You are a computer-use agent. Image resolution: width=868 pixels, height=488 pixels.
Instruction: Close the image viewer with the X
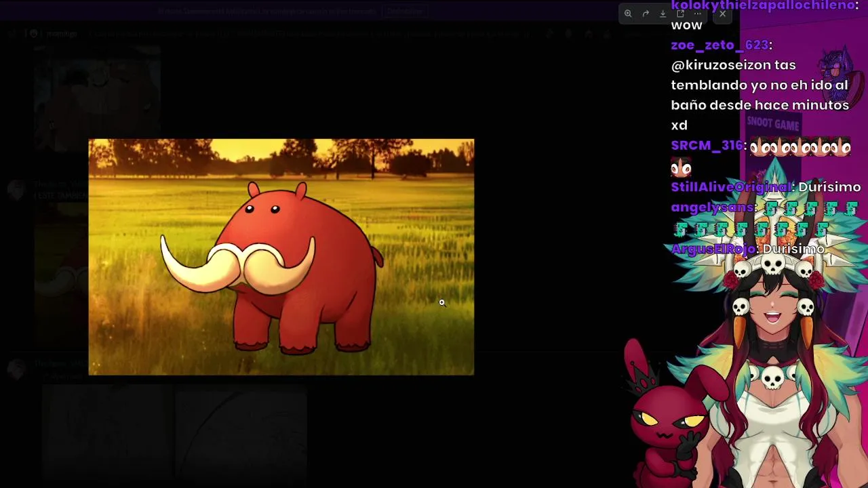coord(723,14)
